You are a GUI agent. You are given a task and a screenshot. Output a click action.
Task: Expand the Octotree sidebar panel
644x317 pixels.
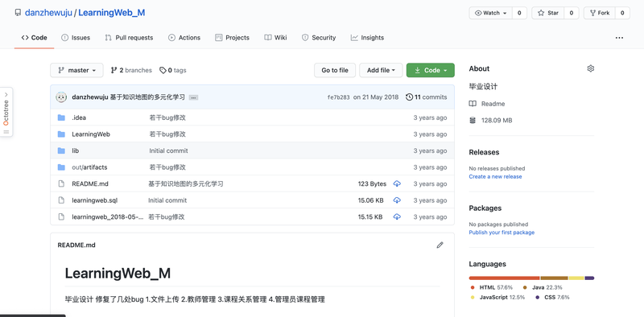coord(6,112)
